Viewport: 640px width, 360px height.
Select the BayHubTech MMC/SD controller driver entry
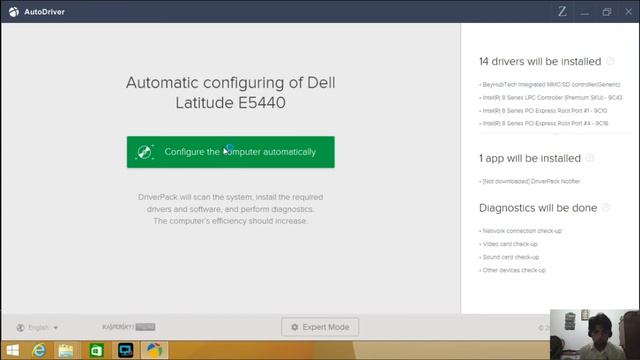[550, 84]
